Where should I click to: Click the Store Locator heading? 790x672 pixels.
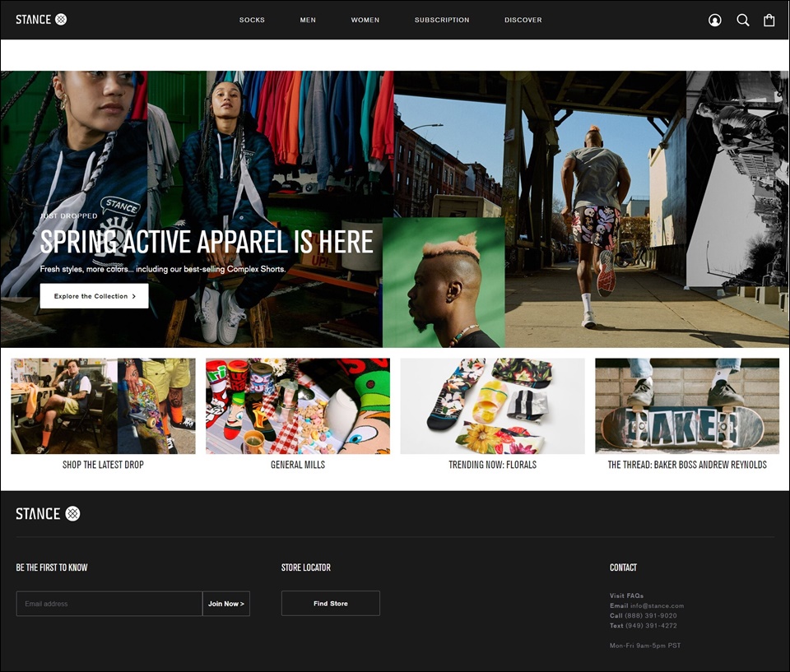click(x=306, y=568)
